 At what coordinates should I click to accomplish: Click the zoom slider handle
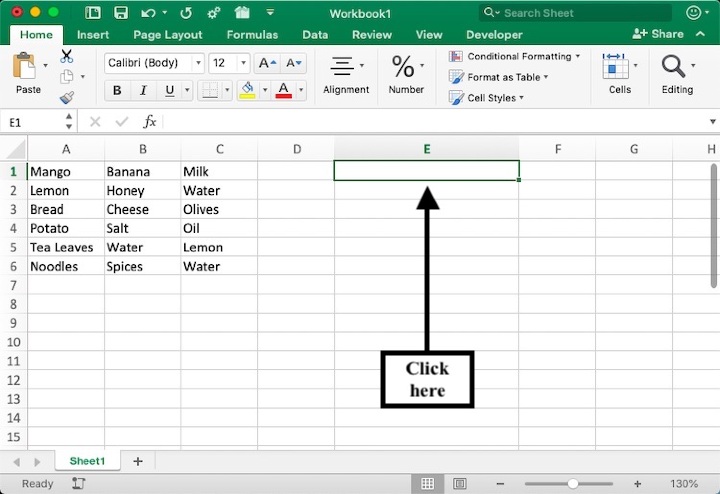(572, 483)
